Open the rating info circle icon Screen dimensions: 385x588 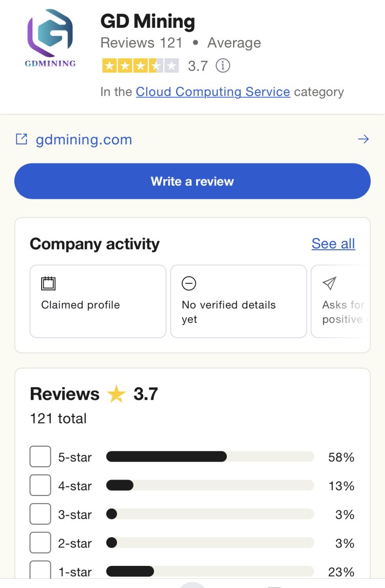coord(222,66)
